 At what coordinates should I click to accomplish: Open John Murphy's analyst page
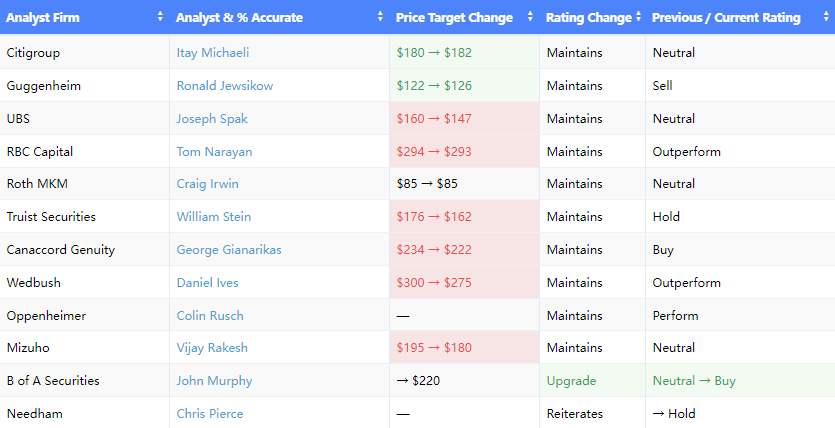pos(214,381)
